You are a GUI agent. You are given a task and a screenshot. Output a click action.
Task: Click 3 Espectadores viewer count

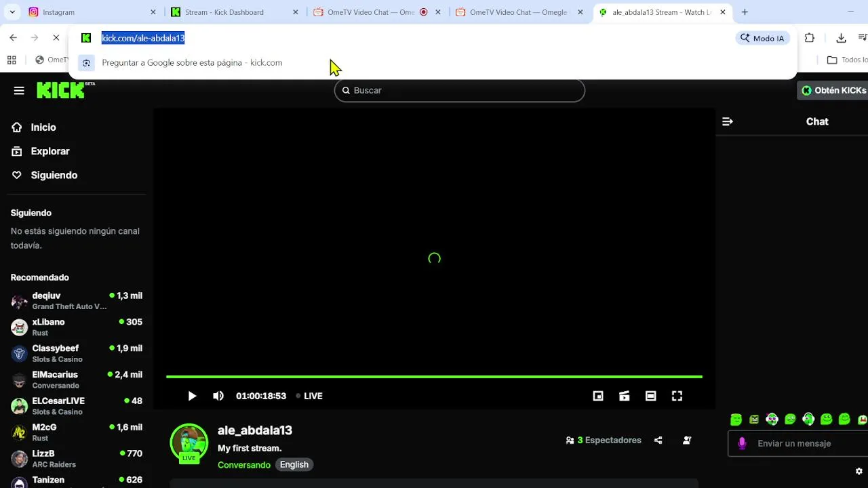pyautogui.click(x=604, y=441)
